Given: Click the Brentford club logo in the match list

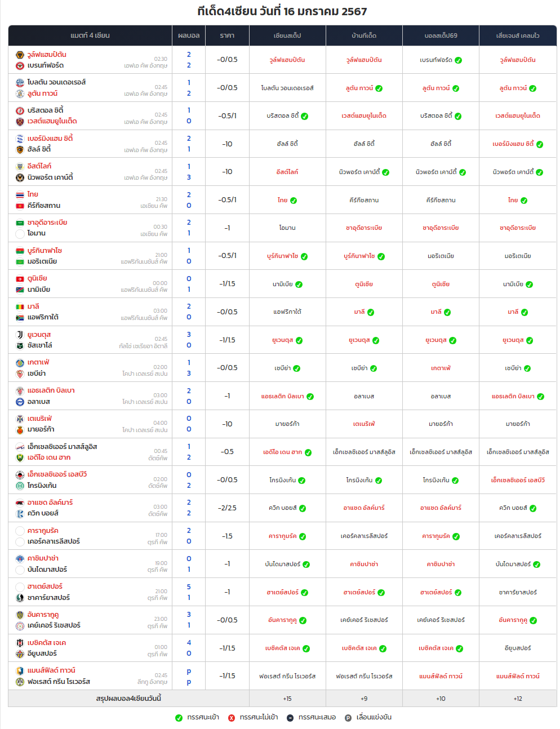Looking at the screenshot, I should [x=20, y=65].
